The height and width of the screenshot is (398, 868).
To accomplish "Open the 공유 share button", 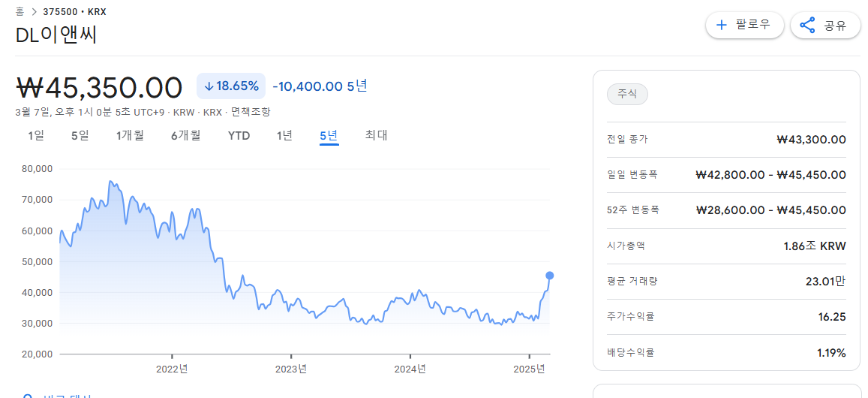I will tap(825, 25).
